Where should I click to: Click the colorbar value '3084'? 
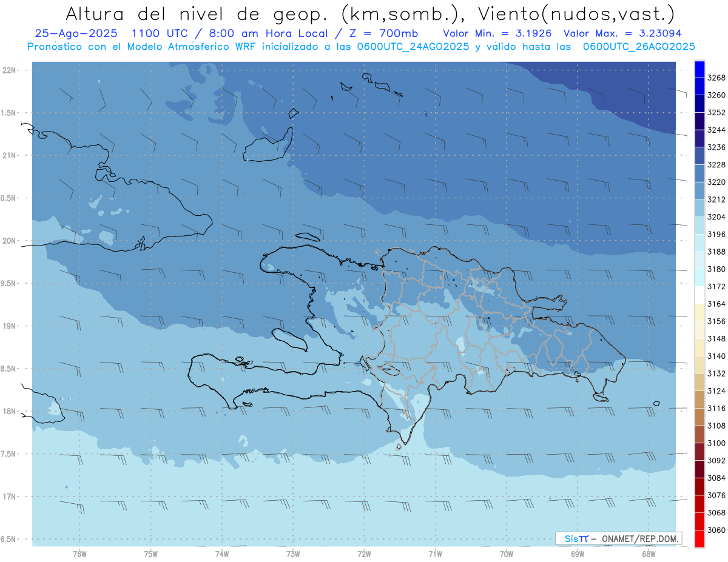[716, 478]
